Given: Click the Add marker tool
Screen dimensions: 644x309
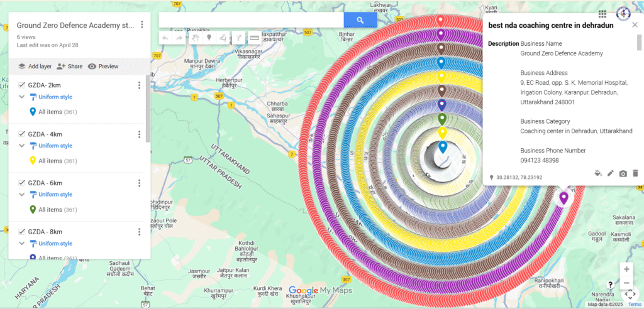Looking at the screenshot, I should (209, 38).
